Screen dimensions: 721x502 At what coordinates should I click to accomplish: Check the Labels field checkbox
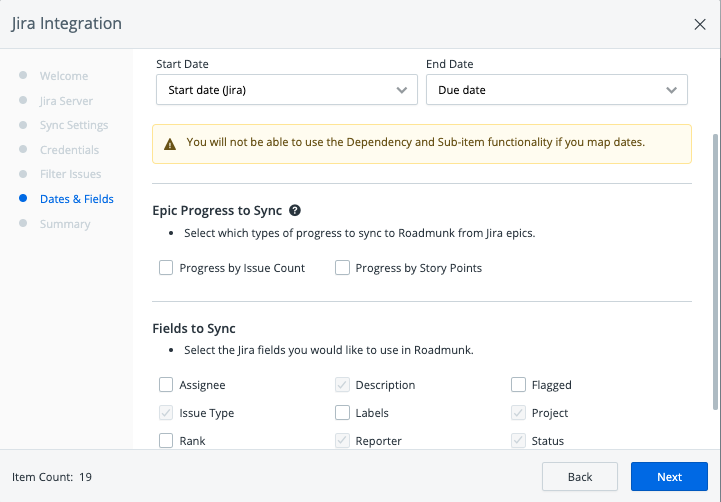point(342,412)
